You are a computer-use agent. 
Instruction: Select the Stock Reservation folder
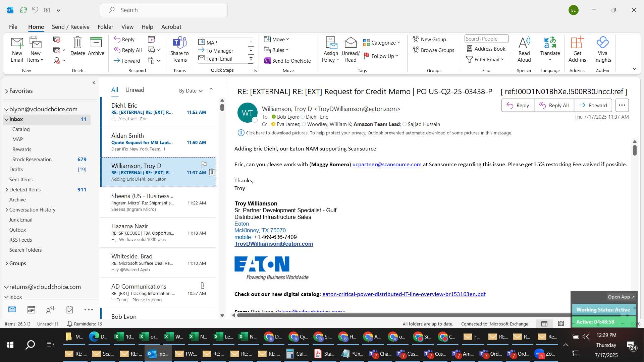coord(32,160)
